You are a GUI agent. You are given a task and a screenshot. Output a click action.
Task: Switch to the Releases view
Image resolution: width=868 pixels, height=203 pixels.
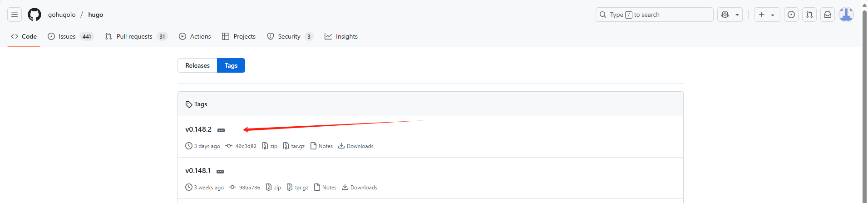coord(197,65)
